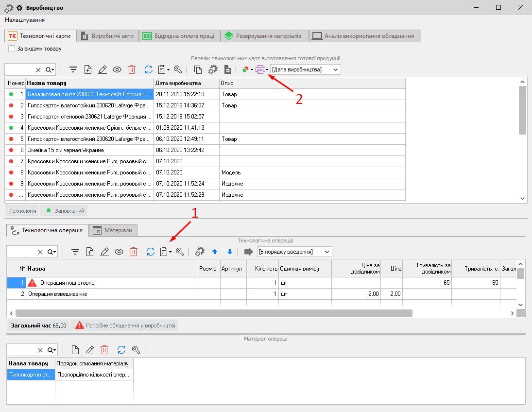Click 'Потрібне обладнання у виробництві' button
The width and height of the screenshot is (532, 412).
coord(124,326)
